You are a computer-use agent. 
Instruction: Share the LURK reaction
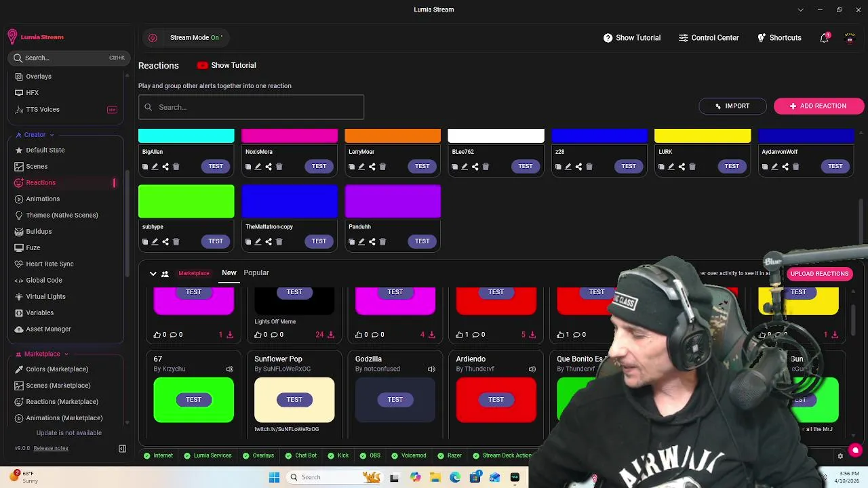tap(682, 167)
